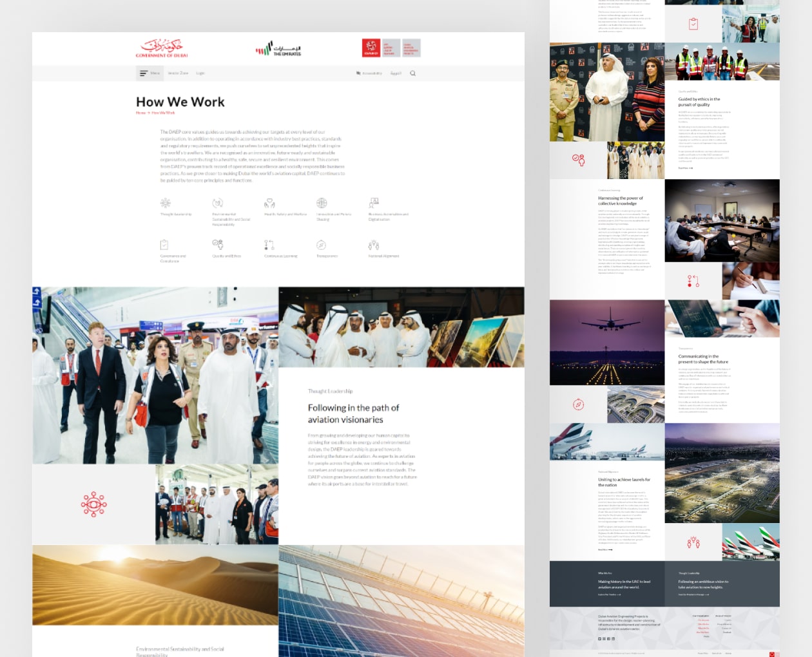Screen dimensions: 812x657
Task: Click the red Quality and Ethics icon tile
Action: [x=579, y=160]
